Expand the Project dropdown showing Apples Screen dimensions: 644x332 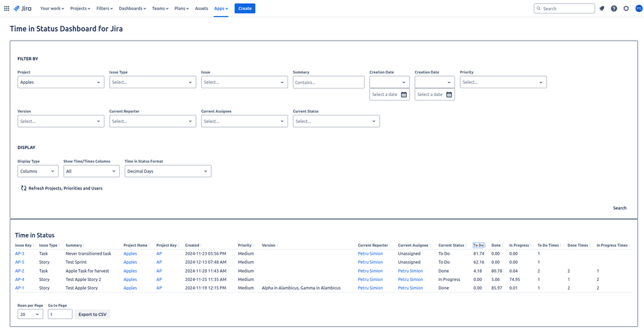(61, 82)
